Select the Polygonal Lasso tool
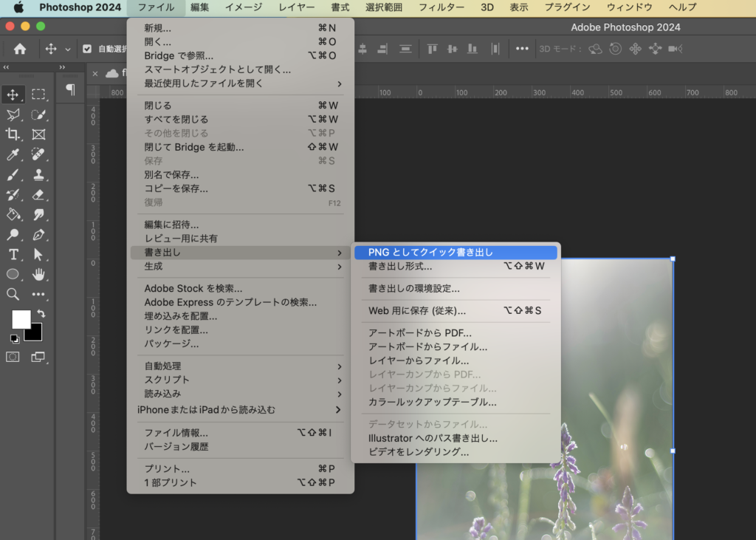This screenshot has width=756, height=540. 13,115
